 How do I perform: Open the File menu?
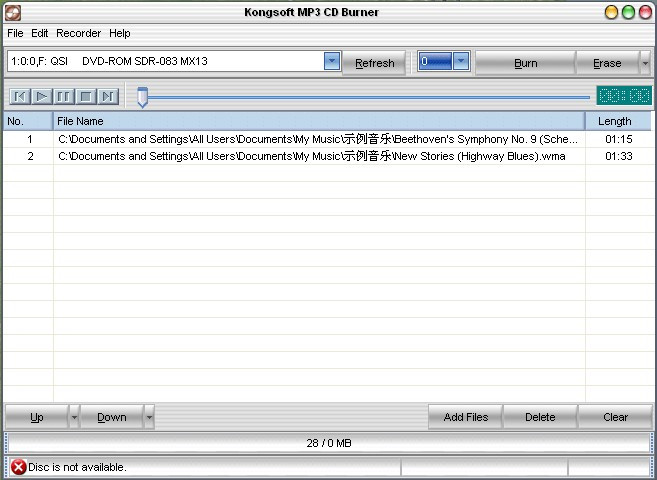point(16,33)
